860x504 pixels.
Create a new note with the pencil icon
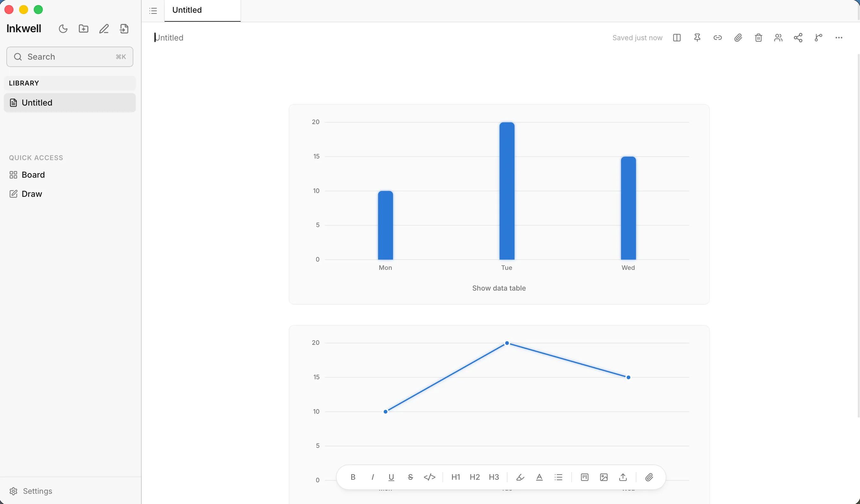(x=104, y=29)
